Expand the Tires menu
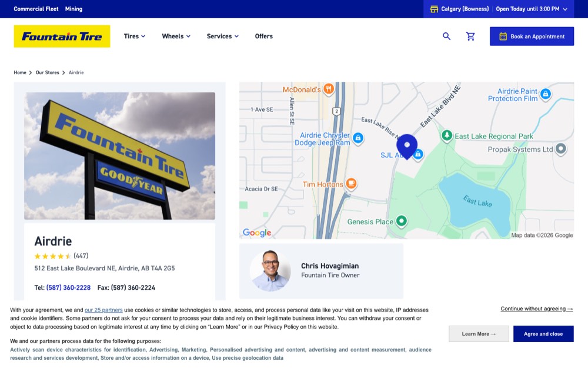This screenshot has width=588, height=368. point(135,36)
